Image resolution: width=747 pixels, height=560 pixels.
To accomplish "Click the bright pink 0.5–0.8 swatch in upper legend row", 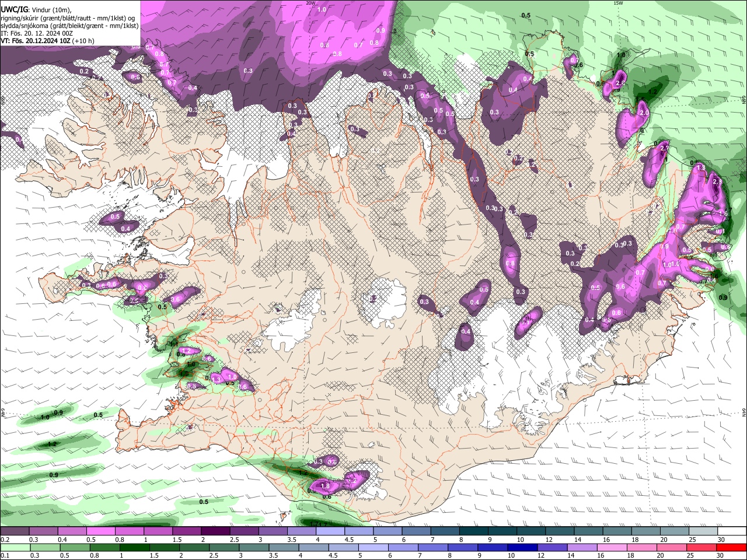I will click(100, 531).
